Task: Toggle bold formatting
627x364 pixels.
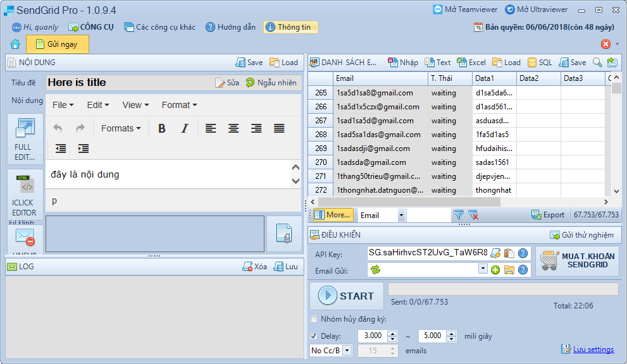Action: pyautogui.click(x=161, y=128)
